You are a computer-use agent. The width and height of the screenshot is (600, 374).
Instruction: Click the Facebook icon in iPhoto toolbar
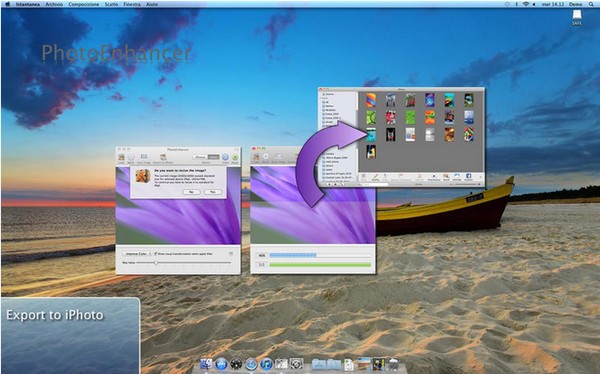point(468,177)
